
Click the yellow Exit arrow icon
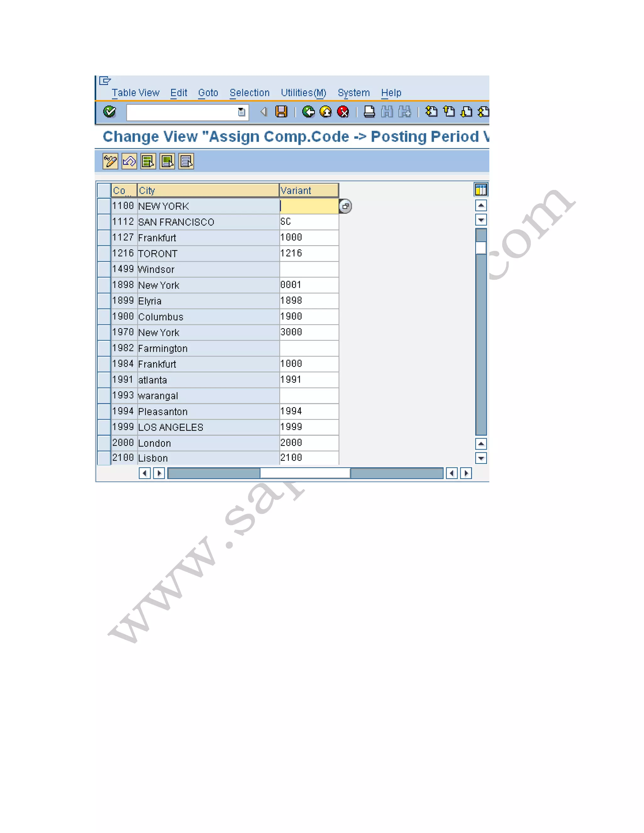click(x=325, y=112)
